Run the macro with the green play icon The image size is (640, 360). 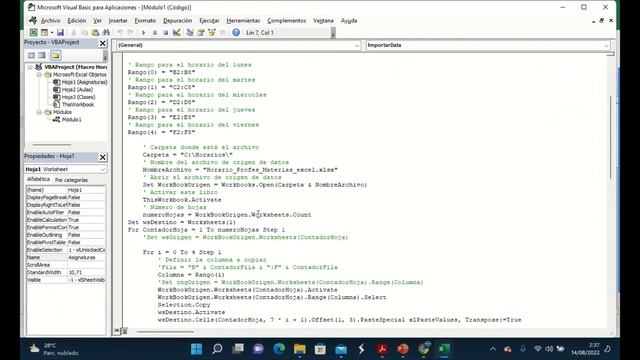(x=144, y=33)
